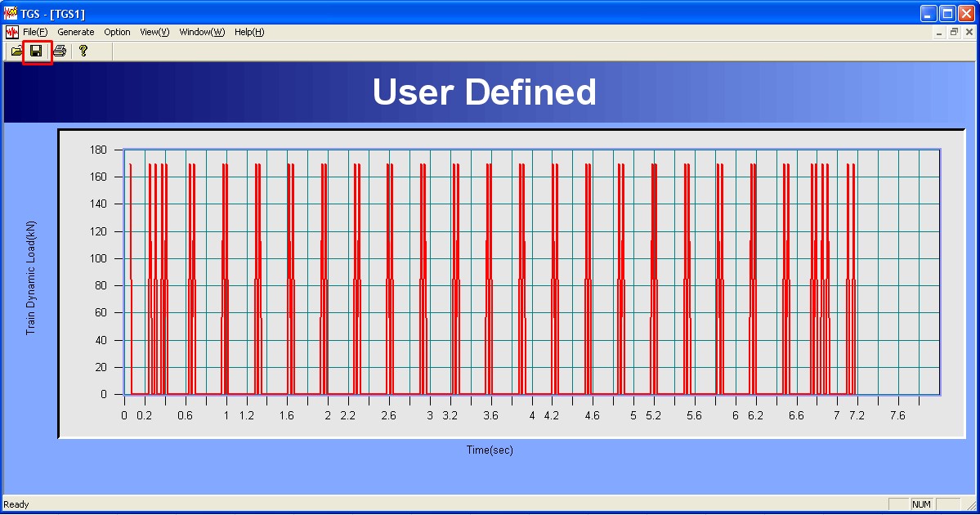Click the NUM indicator in status bar
The width and height of the screenshot is (980, 515).
point(922,504)
